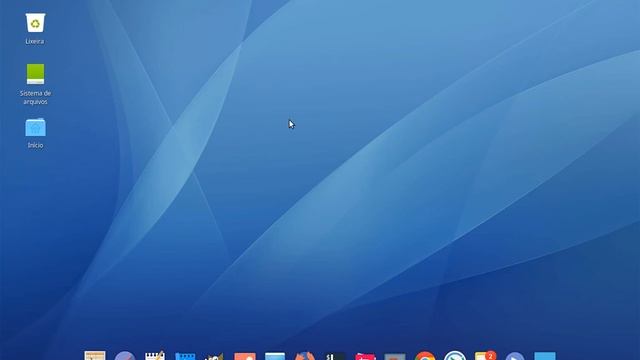The width and height of the screenshot is (640, 360).
Task: Launch Firefox from the dock
Action: click(305, 356)
